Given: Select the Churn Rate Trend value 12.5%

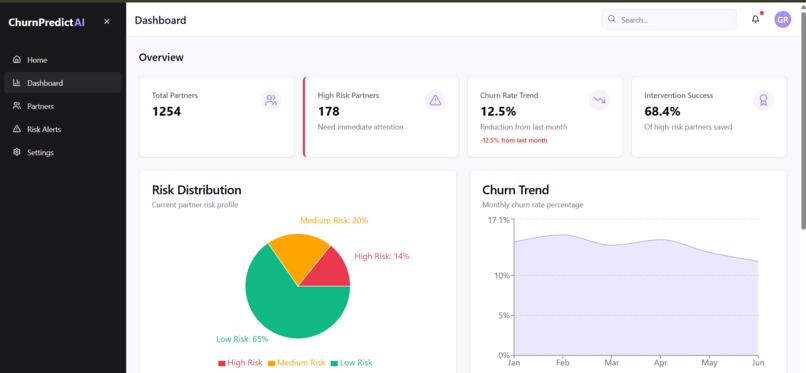Looking at the screenshot, I should 498,111.
